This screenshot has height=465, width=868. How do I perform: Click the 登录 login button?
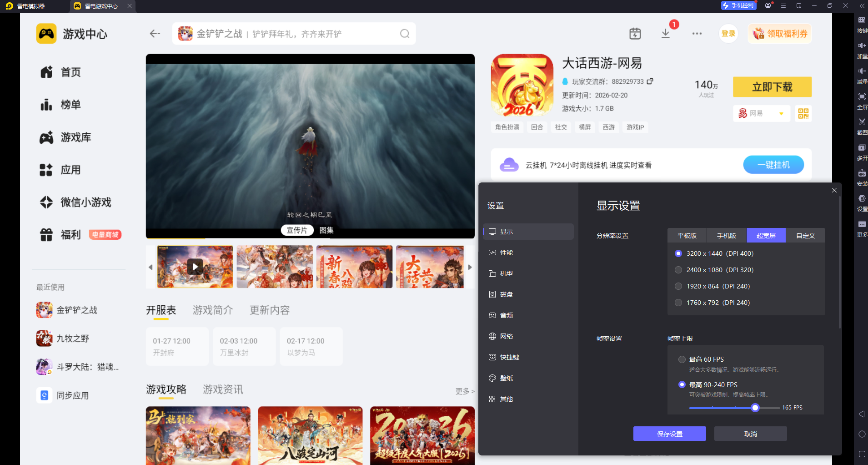[x=728, y=34]
